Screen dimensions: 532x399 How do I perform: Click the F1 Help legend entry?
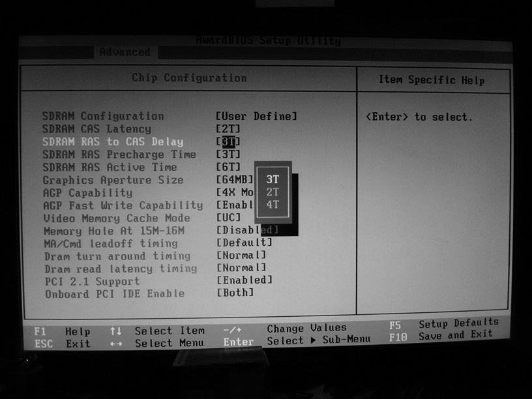(x=62, y=331)
